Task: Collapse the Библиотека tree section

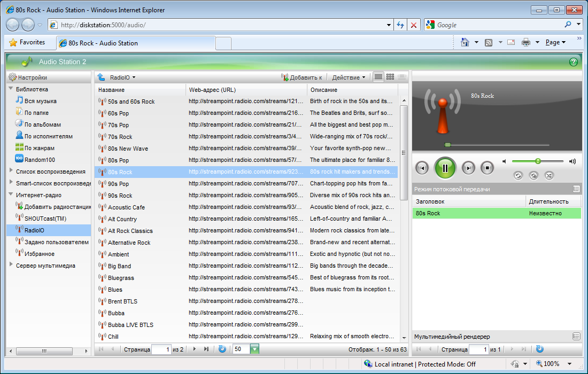Action: [11, 89]
